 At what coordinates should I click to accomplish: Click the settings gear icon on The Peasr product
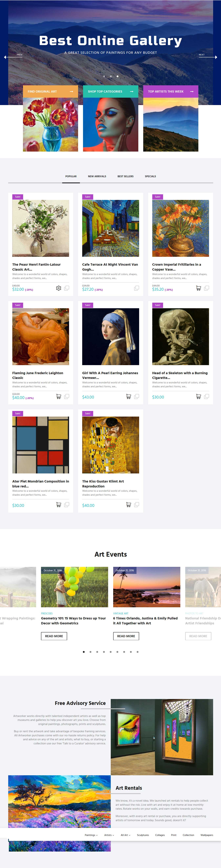click(x=59, y=288)
